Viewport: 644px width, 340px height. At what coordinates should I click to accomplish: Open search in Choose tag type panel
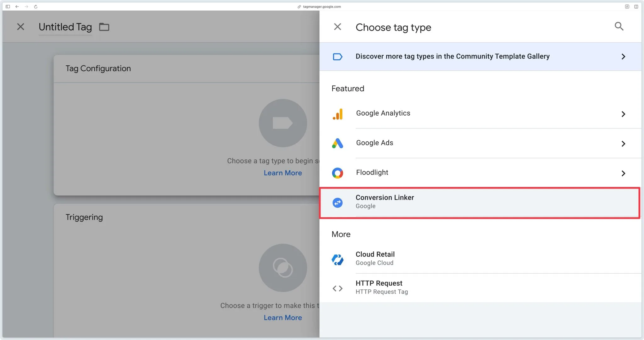[x=619, y=26]
